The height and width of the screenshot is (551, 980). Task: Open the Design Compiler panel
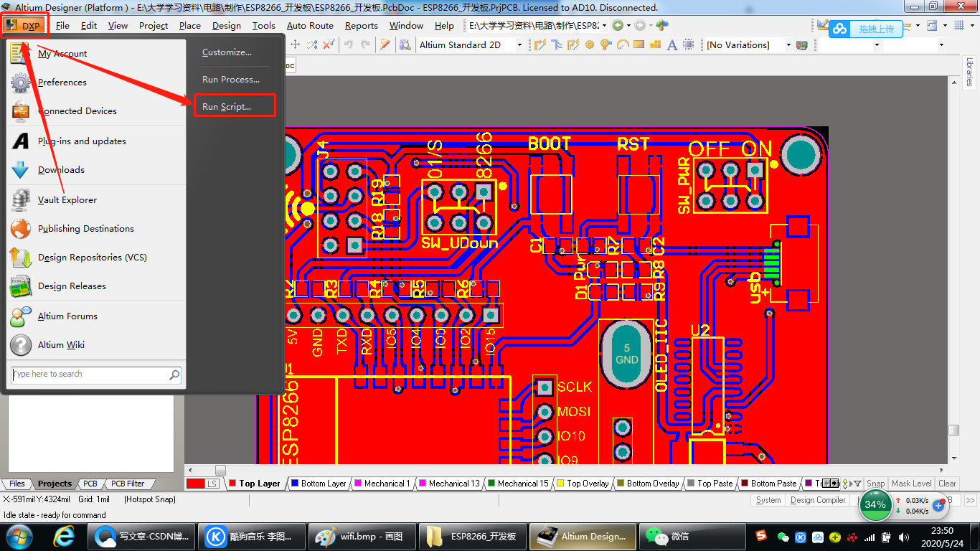[x=817, y=500]
